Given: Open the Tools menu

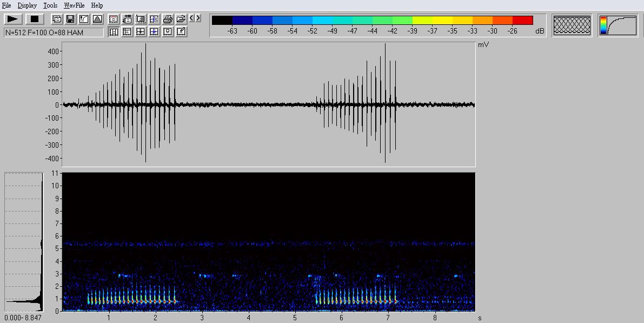Looking at the screenshot, I should tap(50, 5).
